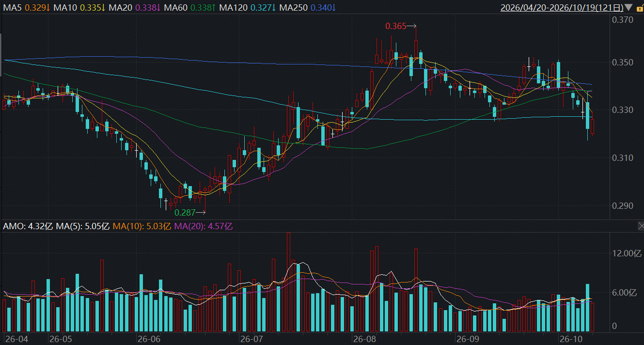This screenshot has width=644, height=345.
Task: Click the AMO: 4.32亿 value label
Action: pos(28,226)
